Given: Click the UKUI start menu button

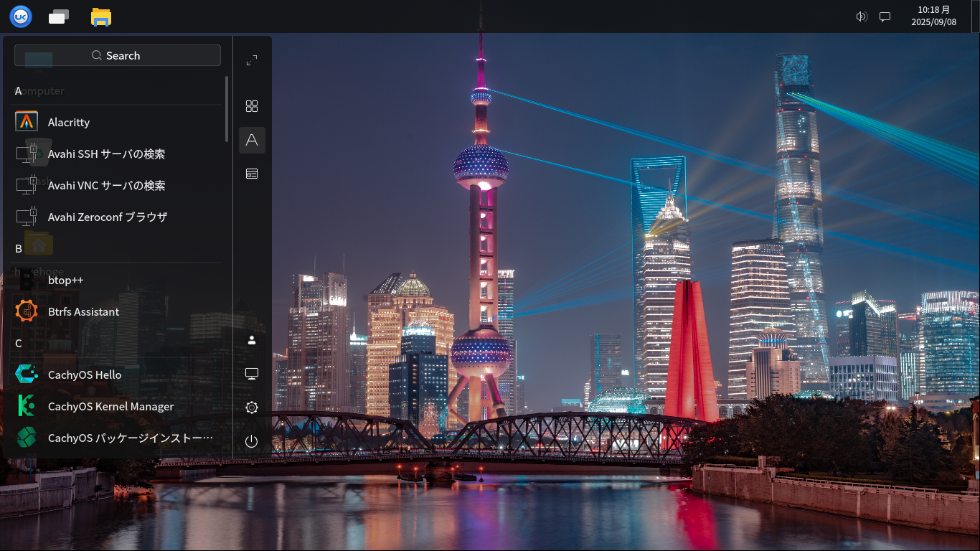Looking at the screenshot, I should point(21,17).
